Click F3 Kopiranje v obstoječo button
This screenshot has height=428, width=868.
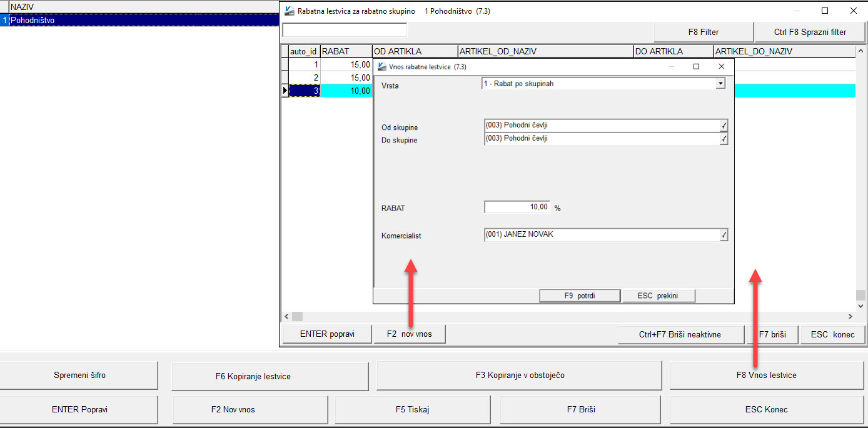(x=520, y=376)
